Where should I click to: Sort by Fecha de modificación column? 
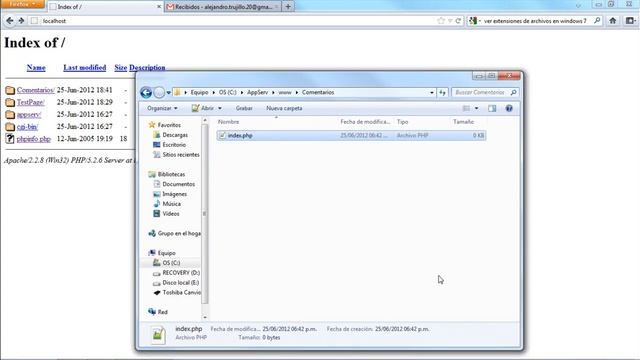pyautogui.click(x=365, y=122)
